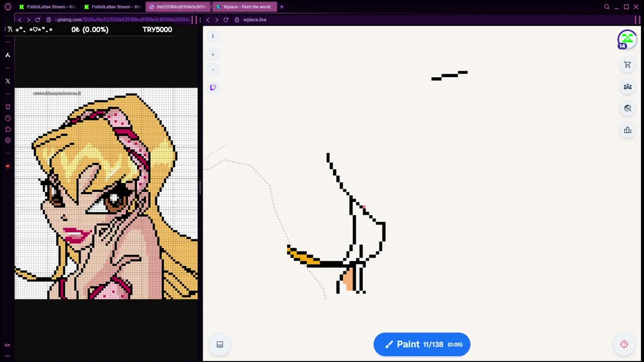Click the browser search tabs icon
The height and width of the screenshot is (362, 644).
pos(607,7)
